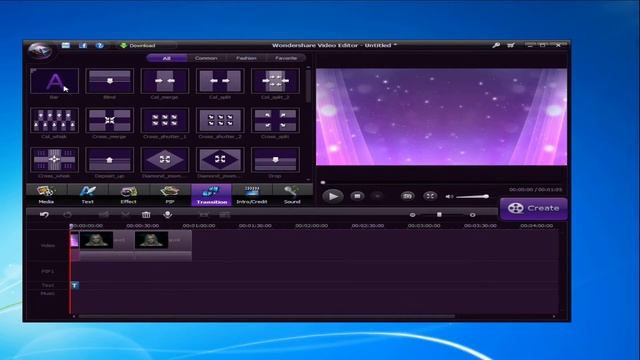The image size is (640, 360).
Task: Pick the Col_split transition
Action: click(220, 81)
